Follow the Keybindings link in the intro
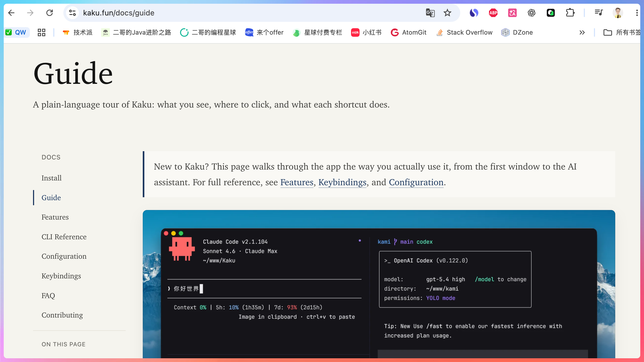644x362 pixels. click(342, 182)
